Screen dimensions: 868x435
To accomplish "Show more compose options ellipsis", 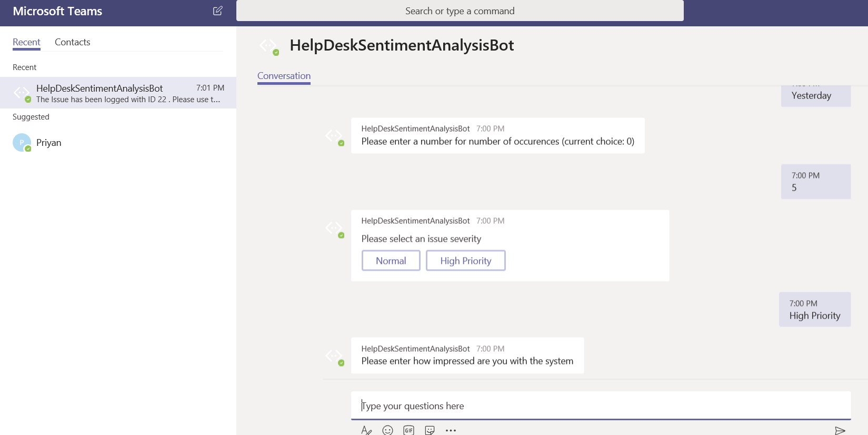I will click(451, 430).
